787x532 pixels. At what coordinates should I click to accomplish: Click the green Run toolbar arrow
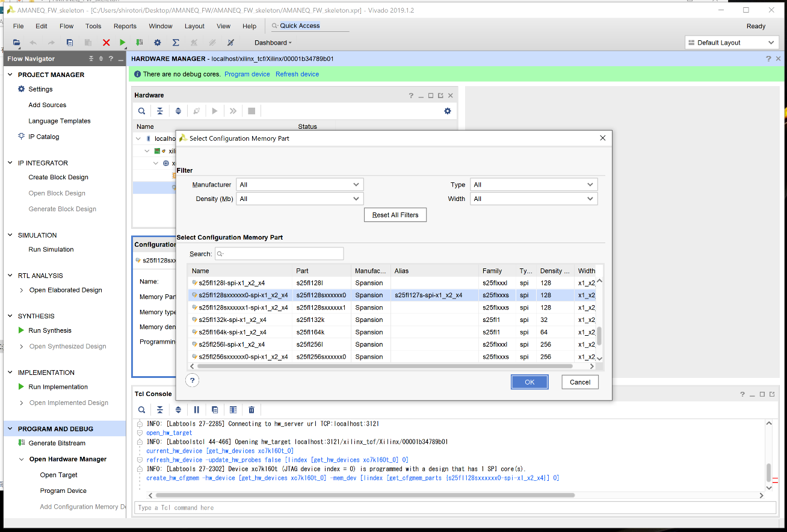tap(123, 43)
